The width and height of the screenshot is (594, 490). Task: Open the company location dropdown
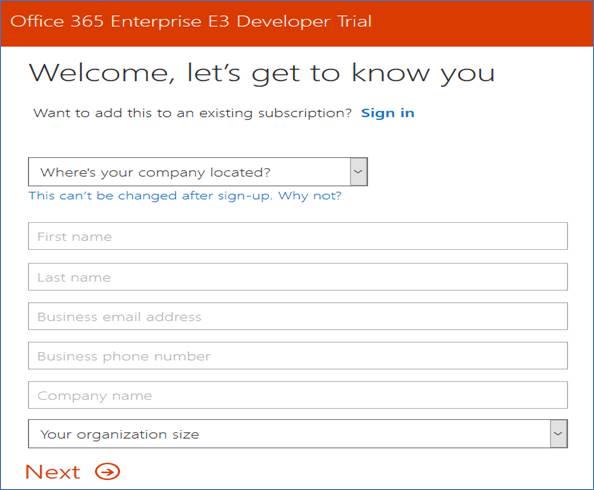coord(198,172)
